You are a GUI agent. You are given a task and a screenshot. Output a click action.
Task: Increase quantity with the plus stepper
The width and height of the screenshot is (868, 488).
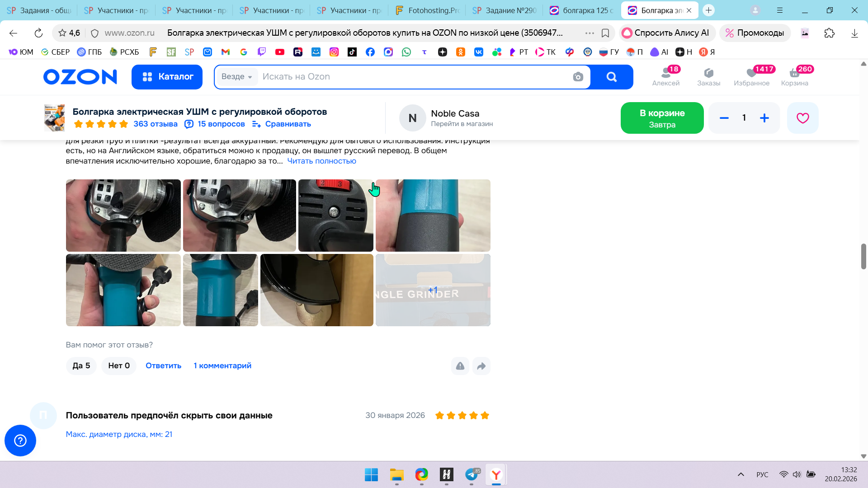pos(764,118)
